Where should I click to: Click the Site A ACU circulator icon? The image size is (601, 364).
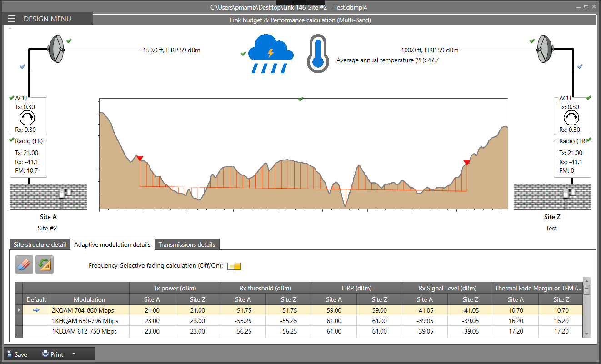[x=28, y=118]
